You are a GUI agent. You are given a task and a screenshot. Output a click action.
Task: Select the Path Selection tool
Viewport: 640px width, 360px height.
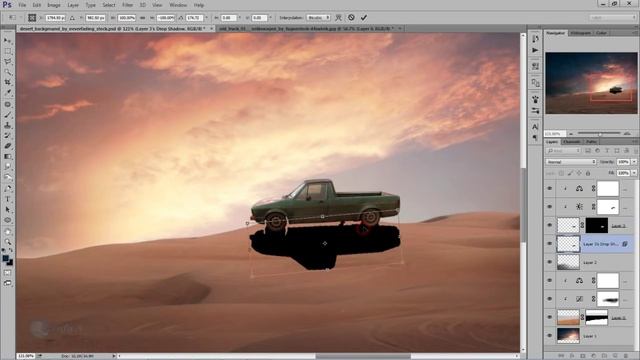(7, 210)
